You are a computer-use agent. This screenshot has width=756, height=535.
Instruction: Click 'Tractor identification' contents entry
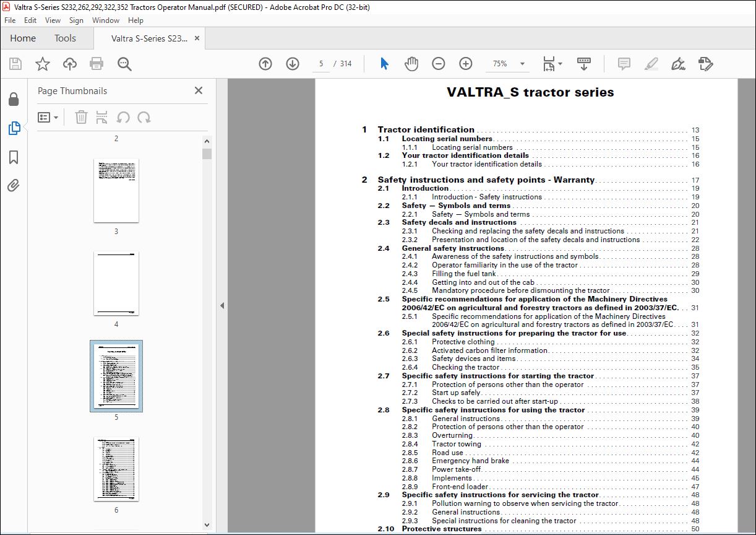(426, 129)
